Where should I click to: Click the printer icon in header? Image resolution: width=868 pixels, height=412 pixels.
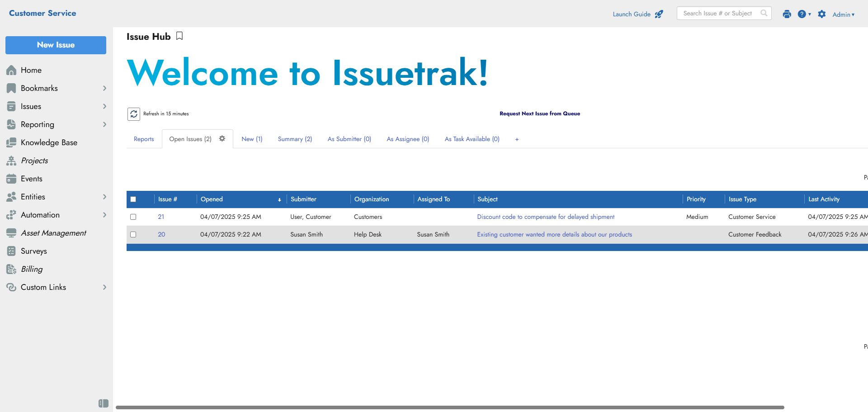pyautogui.click(x=787, y=14)
